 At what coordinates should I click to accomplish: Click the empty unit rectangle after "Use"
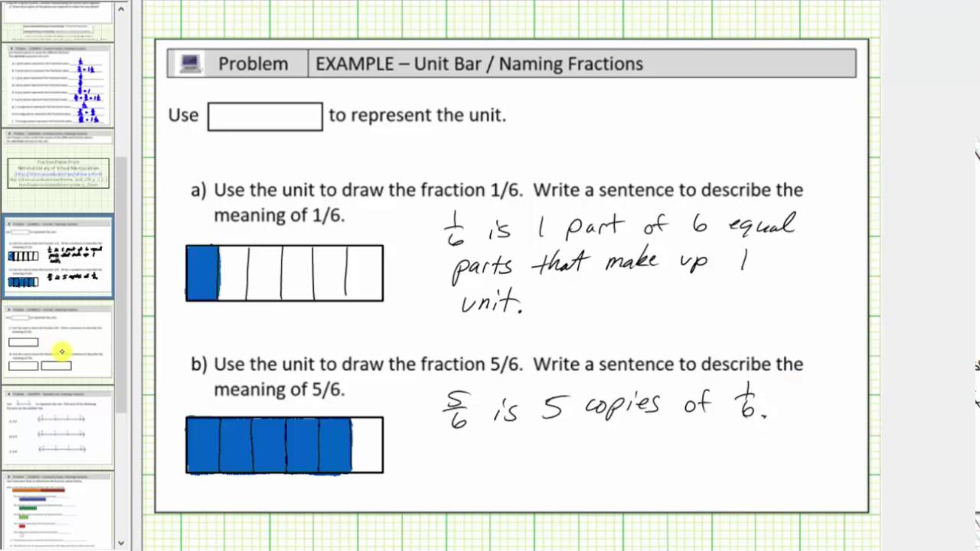coord(265,116)
